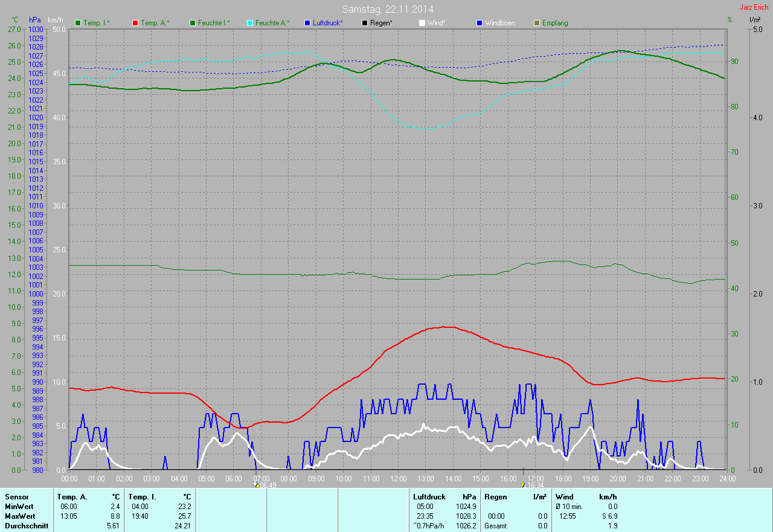The width and height of the screenshot is (773, 532).
Task: Click the Regen header in statistics table
Action: tap(495, 497)
